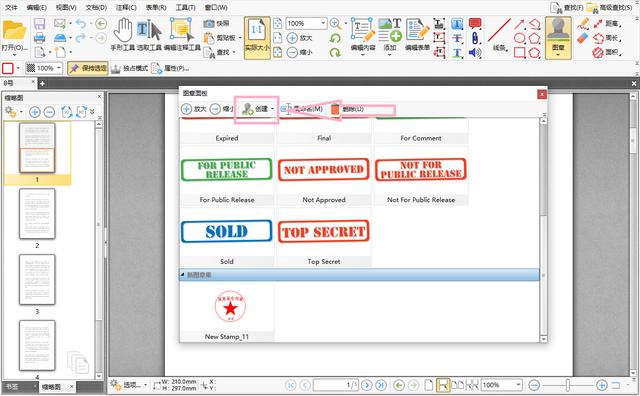This screenshot has height=396, width=640.
Task: Toggle exclusive mode 独占模式
Action: [129, 68]
